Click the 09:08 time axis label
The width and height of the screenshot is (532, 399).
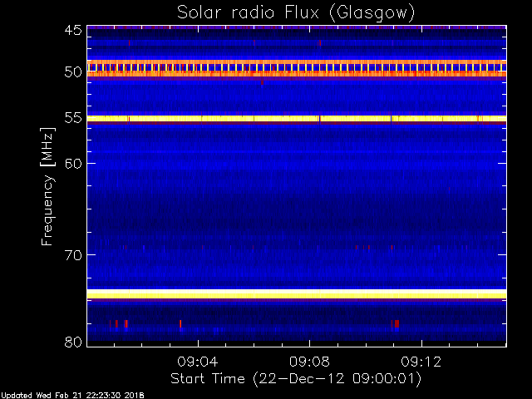click(x=309, y=362)
